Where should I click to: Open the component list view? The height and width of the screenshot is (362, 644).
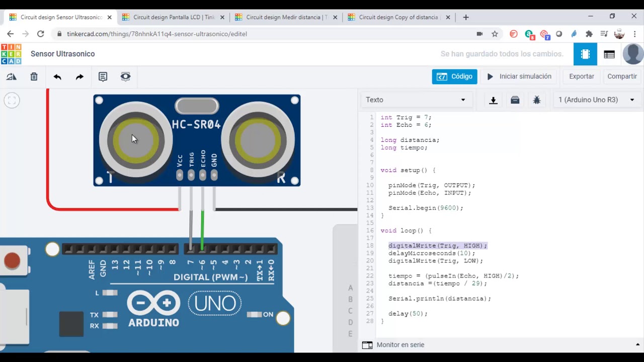[x=609, y=54]
